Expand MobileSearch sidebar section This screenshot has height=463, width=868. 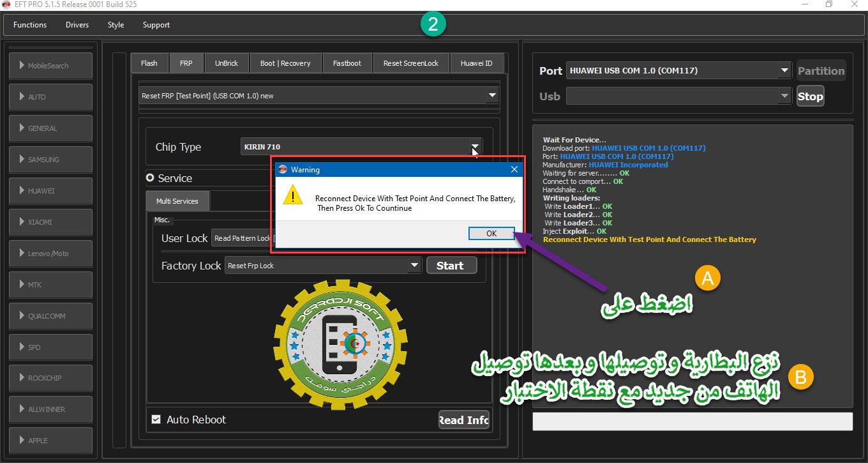[x=50, y=66]
